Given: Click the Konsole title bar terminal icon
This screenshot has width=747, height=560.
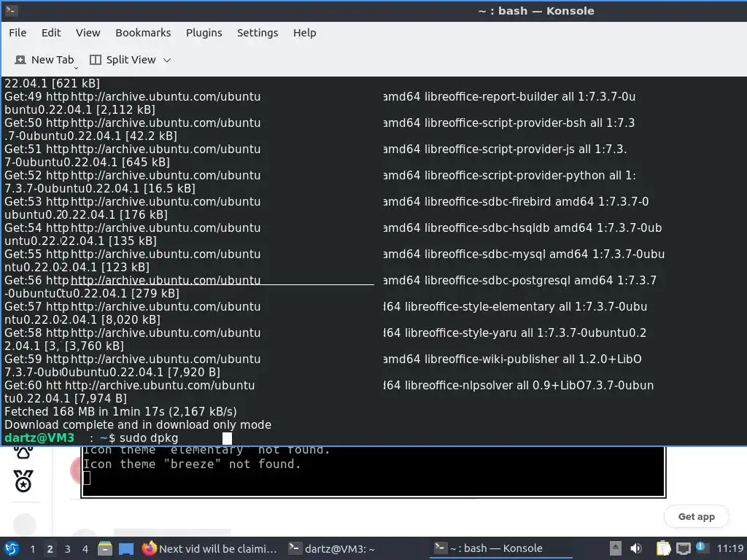Looking at the screenshot, I should (x=12, y=10).
